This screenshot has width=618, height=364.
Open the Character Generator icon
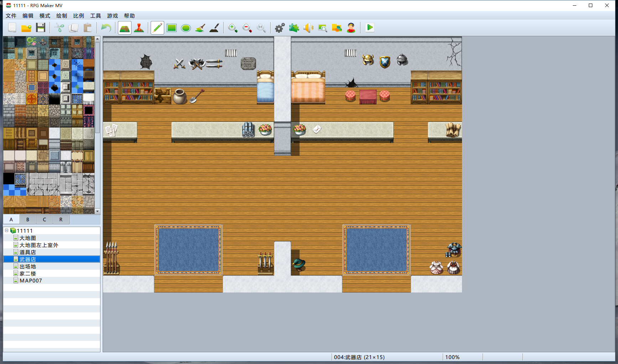tap(351, 28)
